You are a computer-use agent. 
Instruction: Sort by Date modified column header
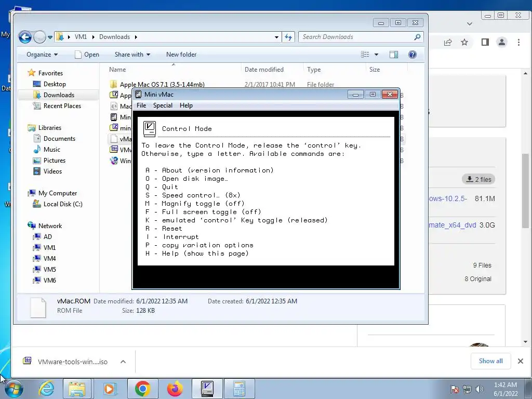coord(264,70)
